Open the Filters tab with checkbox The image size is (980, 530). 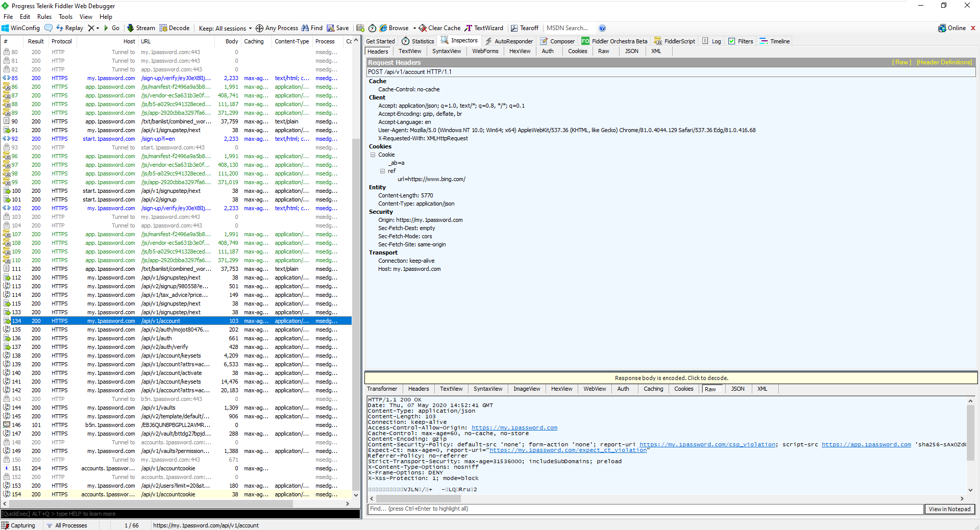click(x=741, y=41)
